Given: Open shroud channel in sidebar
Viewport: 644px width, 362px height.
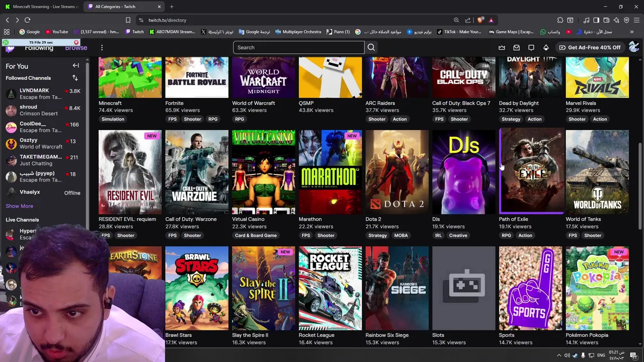Looking at the screenshot, I should pos(43,110).
